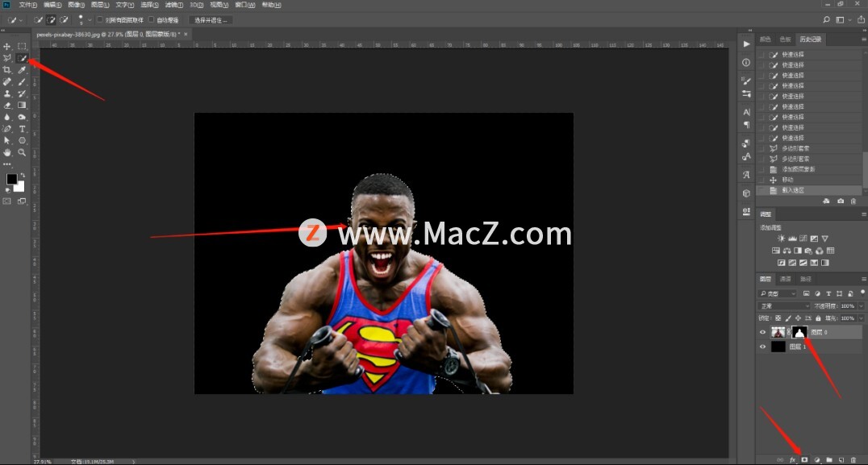Click the 选择并遮住 button
The image size is (868, 465).
[211, 20]
